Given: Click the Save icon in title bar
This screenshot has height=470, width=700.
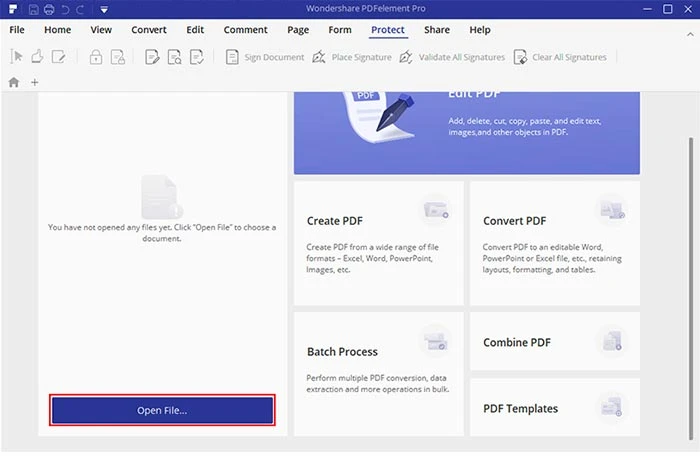Looking at the screenshot, I should 33,9.
